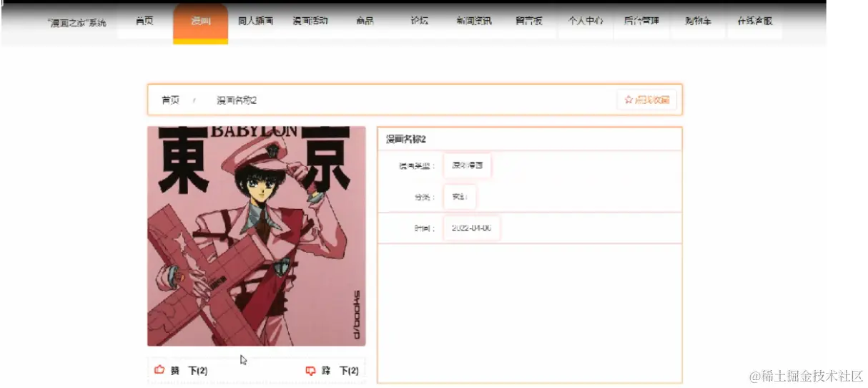This screenshot has height=388, width=868.
Task: Go to the 新闻资讯 tab
Action: point(474,21)
